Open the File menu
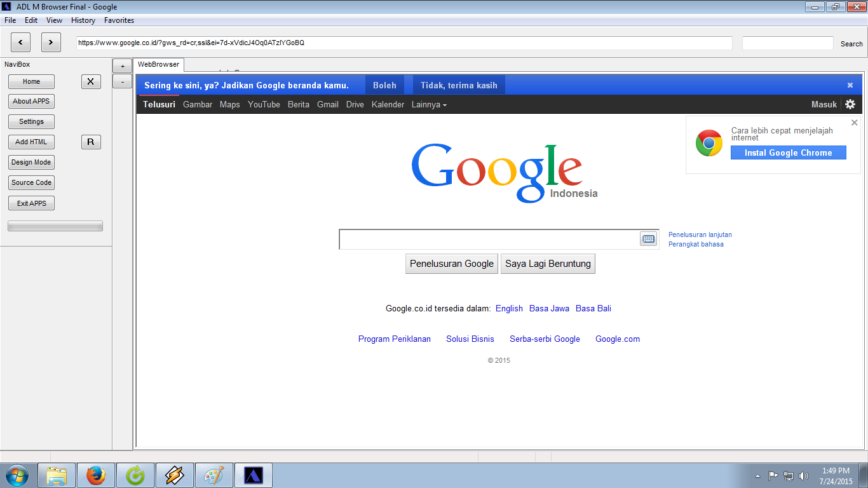The image size is (868, 488). click(x=10, y=20)
